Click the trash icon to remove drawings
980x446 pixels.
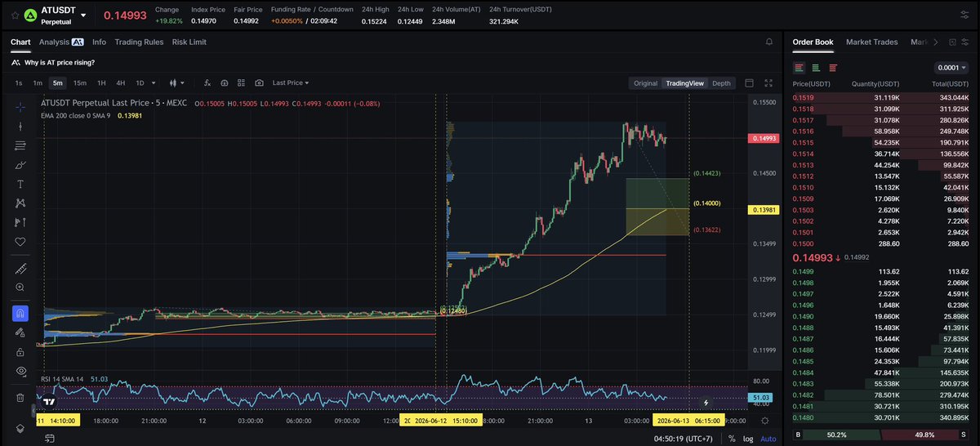click(20, 398)
